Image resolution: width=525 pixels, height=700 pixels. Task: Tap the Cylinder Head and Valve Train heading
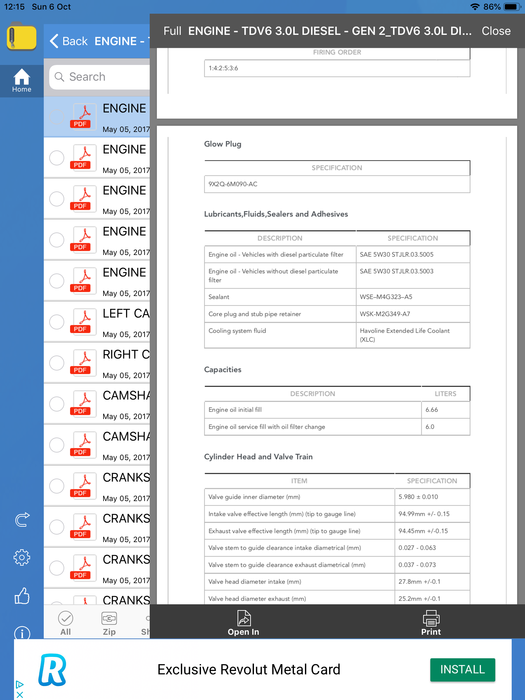tap(258, 456)
